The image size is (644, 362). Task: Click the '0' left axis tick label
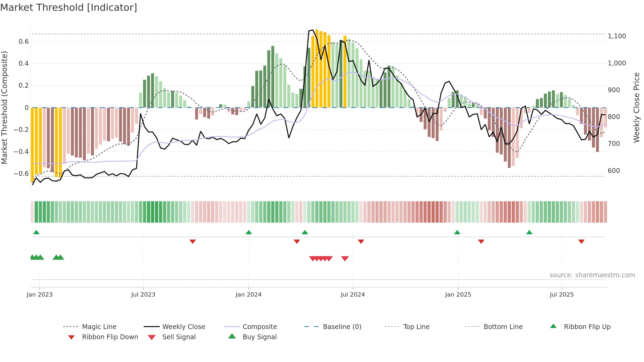pyautogui.click(x=27, y=108)
